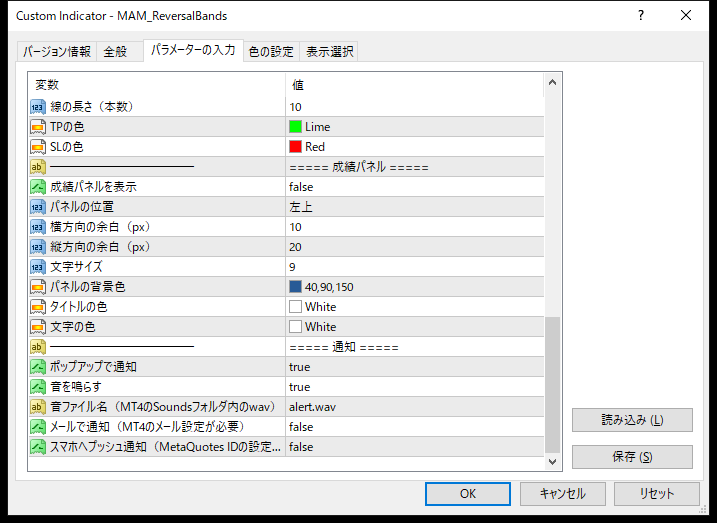717x523 pixels.
Task: Click the string icon beside 音ファイル名
Action: point(38,407)
